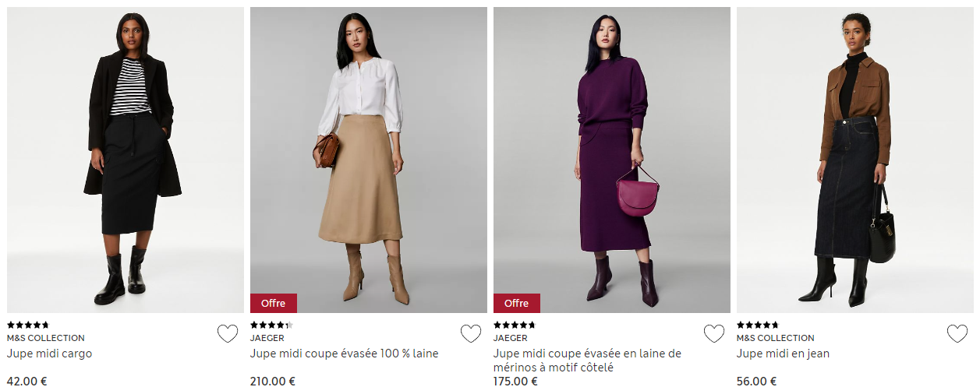Check star rating of mérinos côtelé skirt
Viewport: 980px width, 387px height.
point(515,325)
